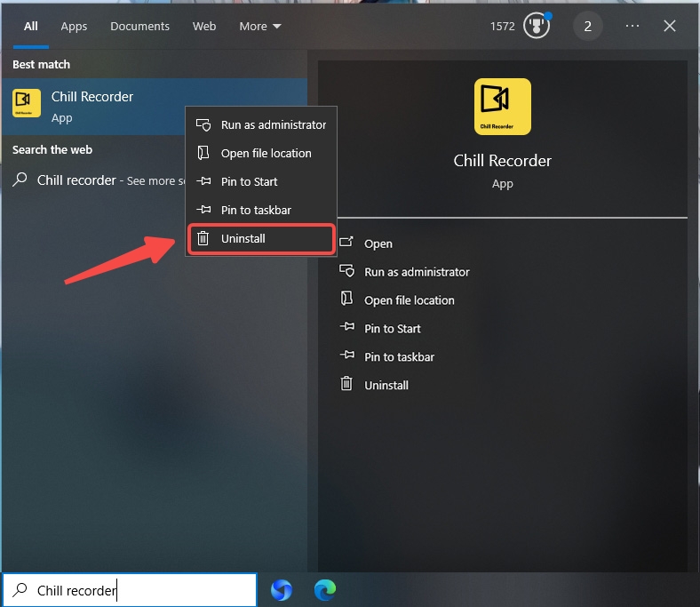Open the Documents search tab
The image size is (700, 607).
139,27
